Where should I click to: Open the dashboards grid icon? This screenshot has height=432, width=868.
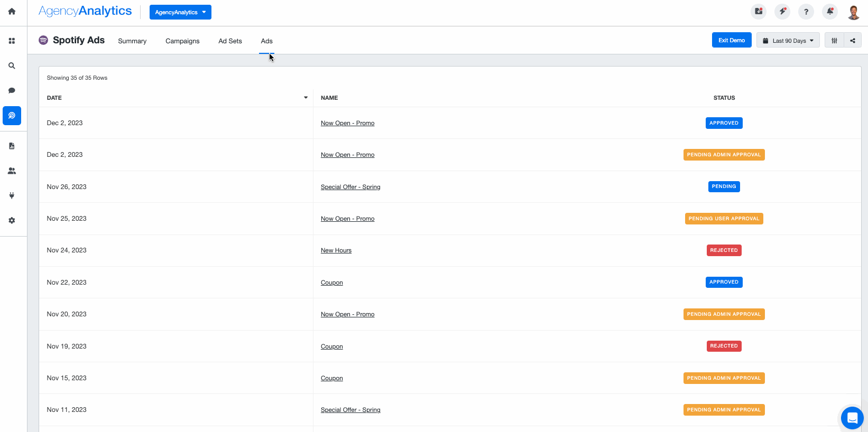point(12,41)
